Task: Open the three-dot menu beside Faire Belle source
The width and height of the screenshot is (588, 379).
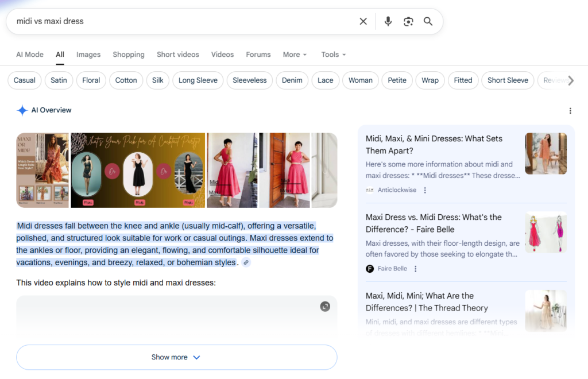Action: [x=415, y=268]
